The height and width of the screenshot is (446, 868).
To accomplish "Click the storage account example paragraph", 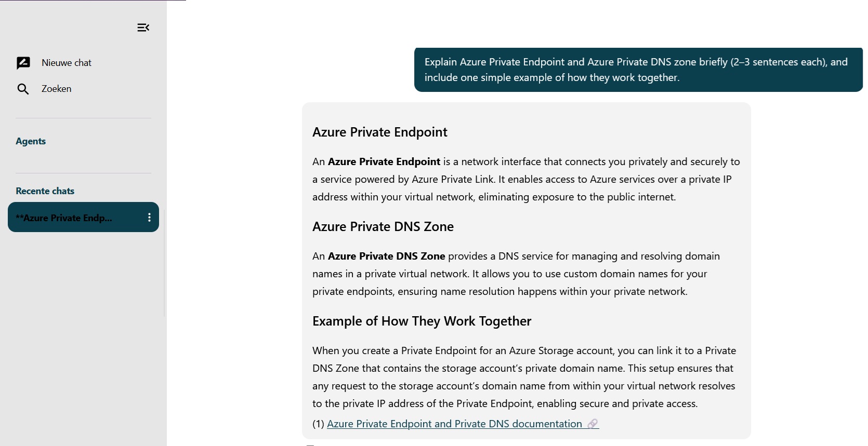I will [x=524, y=377].
